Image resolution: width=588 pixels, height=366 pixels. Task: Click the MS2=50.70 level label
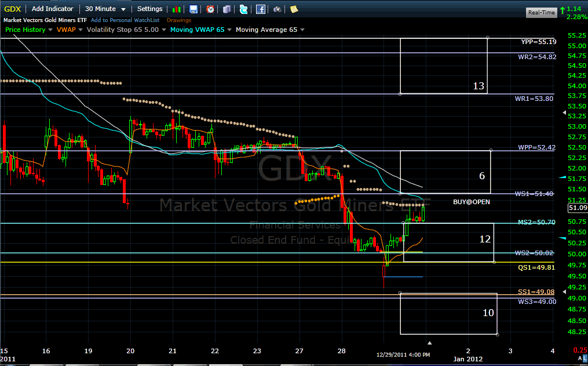(x=536, y=222)
